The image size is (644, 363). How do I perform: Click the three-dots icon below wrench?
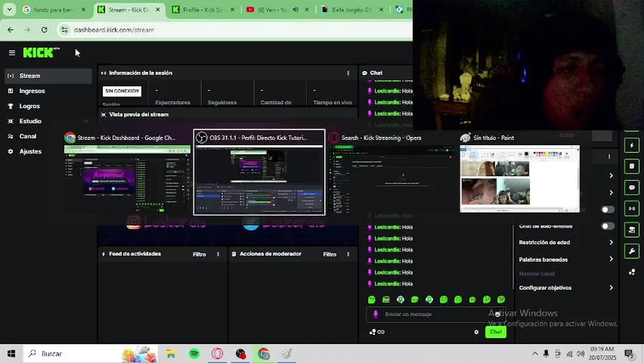pyautogui.click(x=631, y=272)
